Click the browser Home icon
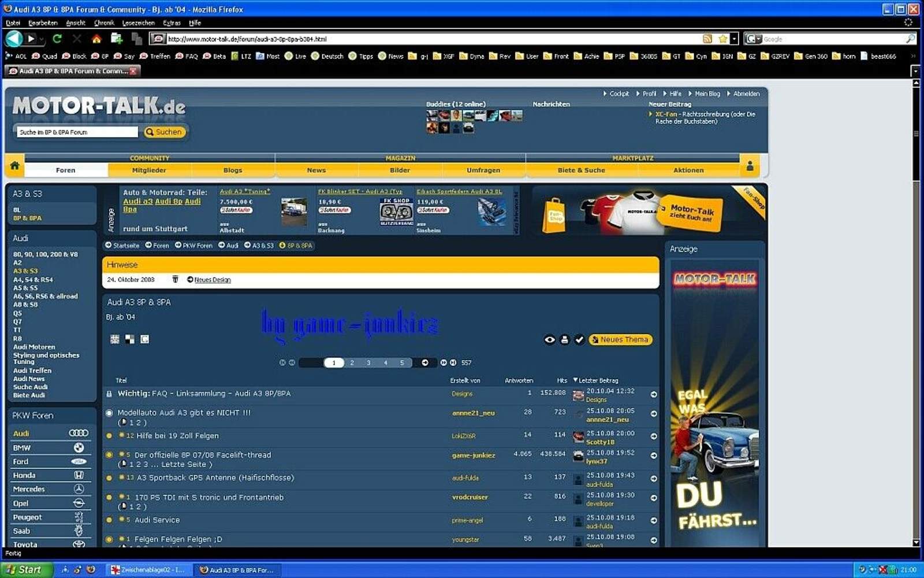924x578 pixels. tap(96, 39)
